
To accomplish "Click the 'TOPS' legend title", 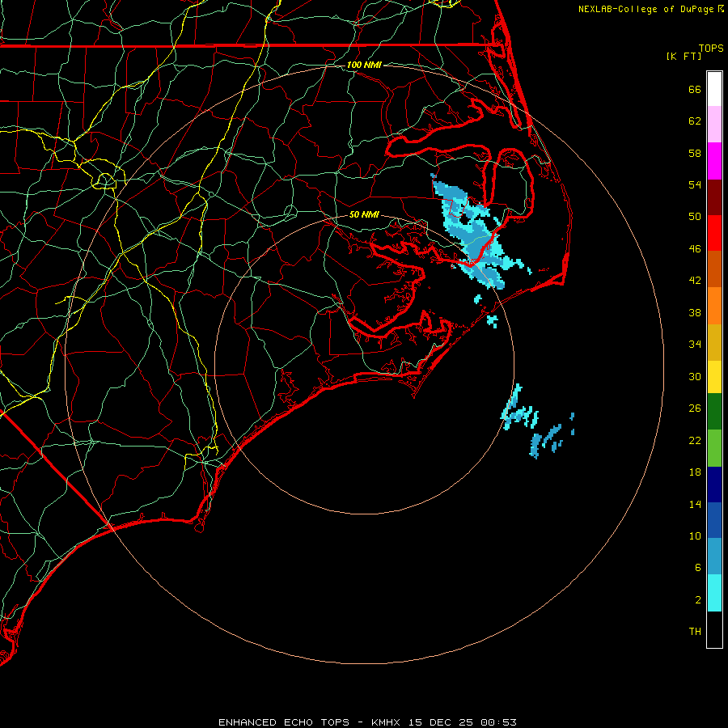I will (x=711, y=49).
